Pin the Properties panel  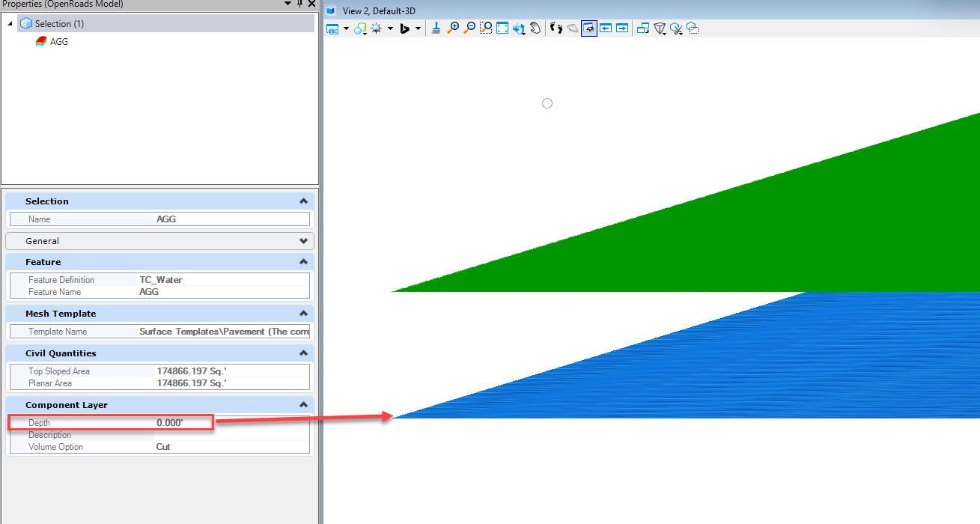[300, 4]
